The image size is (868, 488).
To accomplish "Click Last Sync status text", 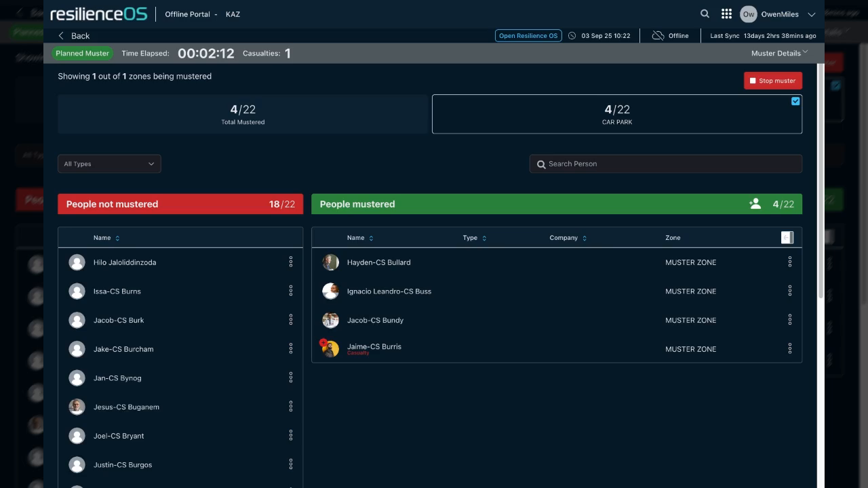I will pyautogui.click(x=763, y=35).
